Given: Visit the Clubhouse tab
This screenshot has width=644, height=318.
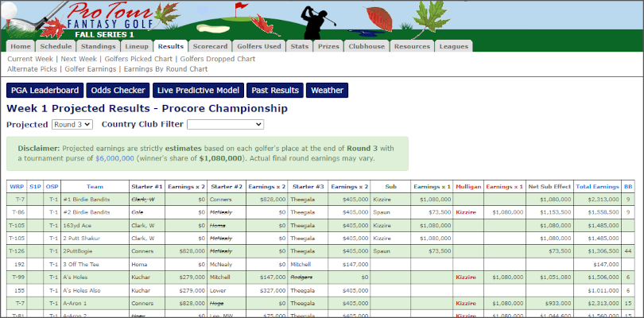Looking at the screenshot, I should point(367,46).
